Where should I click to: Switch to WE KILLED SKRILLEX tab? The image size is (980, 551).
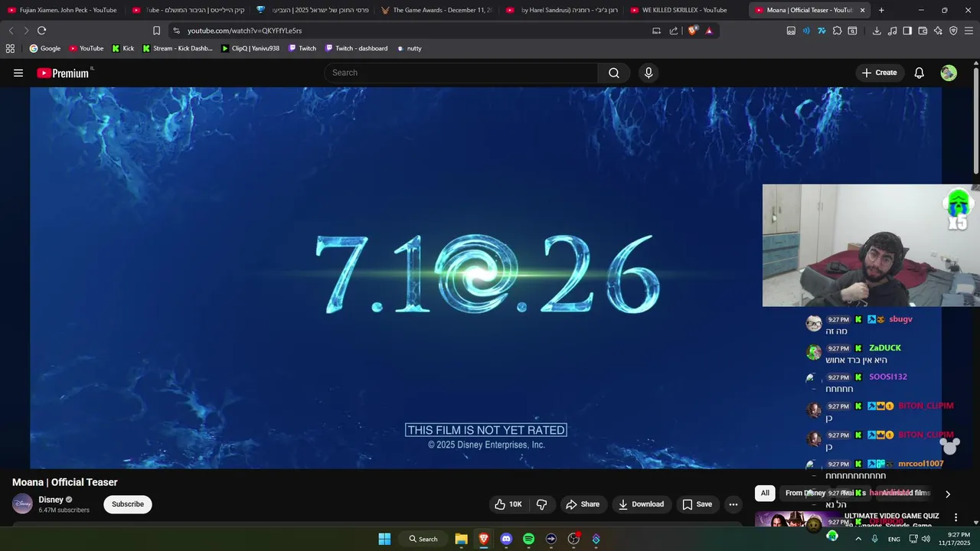click(683, 10)
